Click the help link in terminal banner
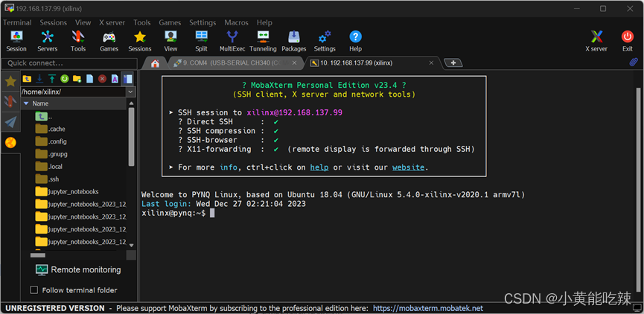The height and width of the screenshot is (314, 644). point(319,167)
